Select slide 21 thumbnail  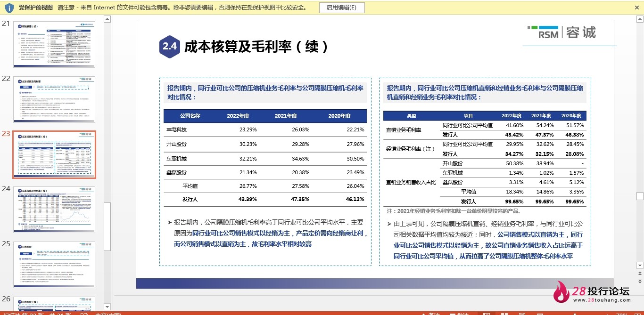pos(54,44)
